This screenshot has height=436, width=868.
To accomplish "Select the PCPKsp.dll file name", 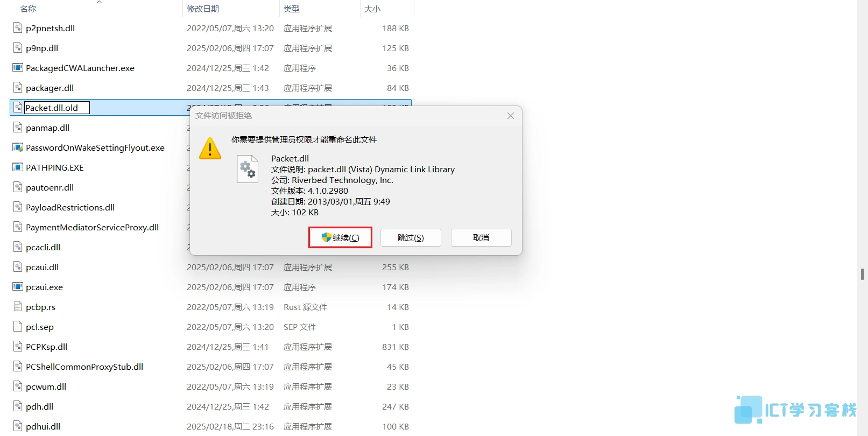I will 46,347.
